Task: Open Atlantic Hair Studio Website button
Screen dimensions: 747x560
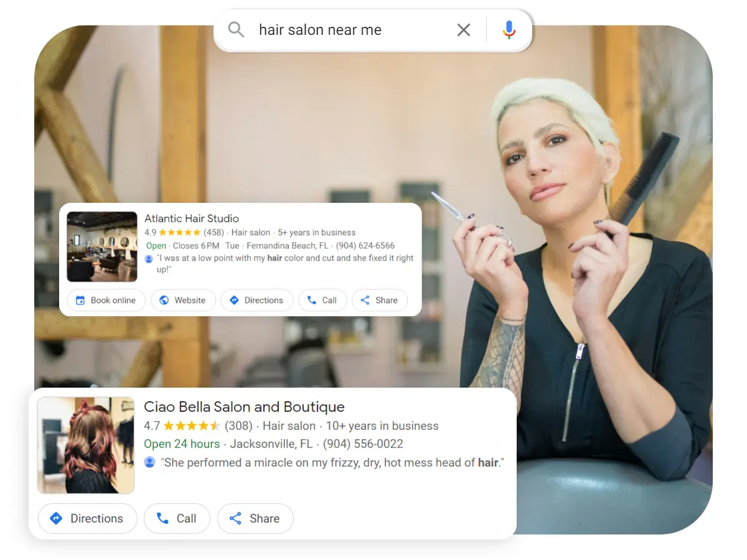Action: (183, 300)
